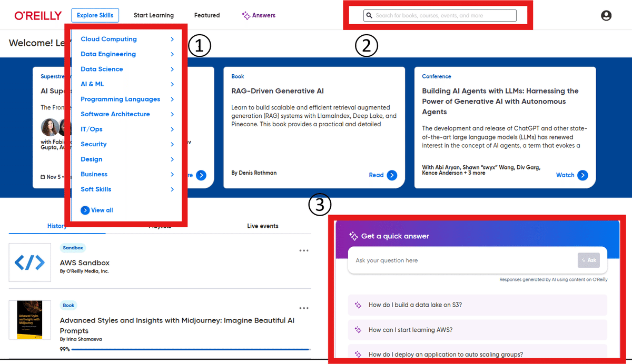The height and width of the screenshot is (364, 632).
Task: Open your account profile icon
Action: (606, 15)
